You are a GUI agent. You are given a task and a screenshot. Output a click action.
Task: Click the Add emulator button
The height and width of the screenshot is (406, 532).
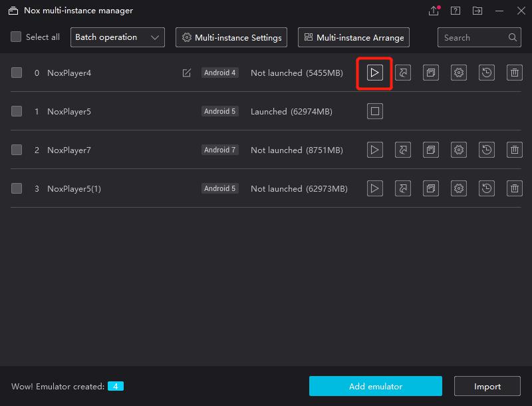tap(376, 386)
